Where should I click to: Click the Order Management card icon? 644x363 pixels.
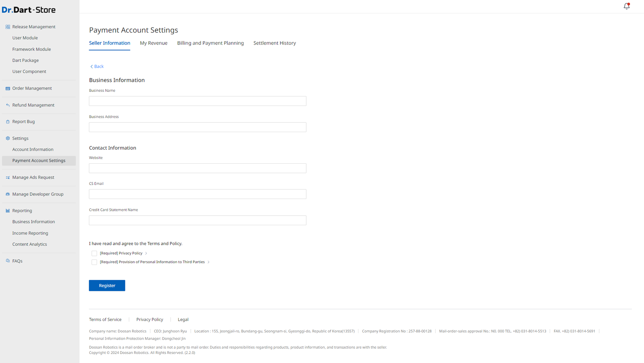[8, 89]
